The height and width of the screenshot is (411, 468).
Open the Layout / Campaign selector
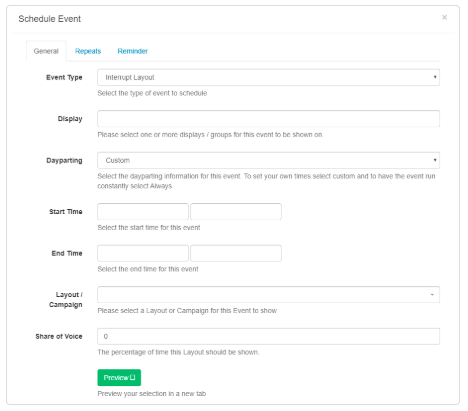click(x=268, y=295)
